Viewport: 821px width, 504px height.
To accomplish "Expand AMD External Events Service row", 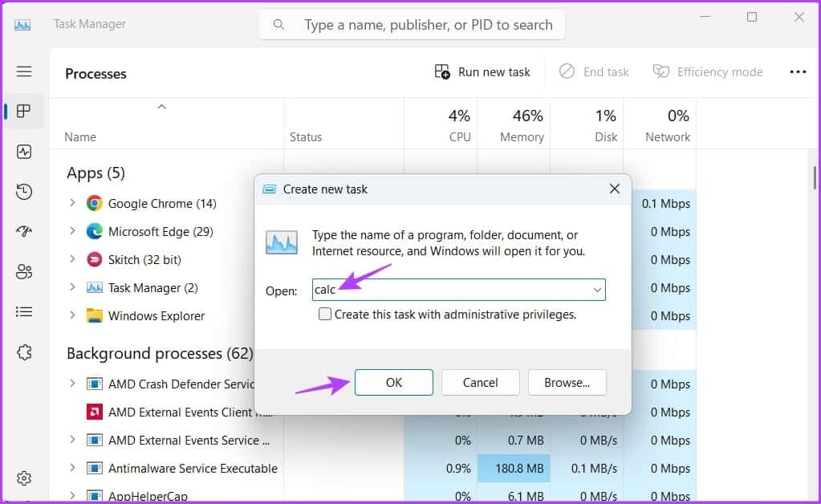I will point(72,440).
